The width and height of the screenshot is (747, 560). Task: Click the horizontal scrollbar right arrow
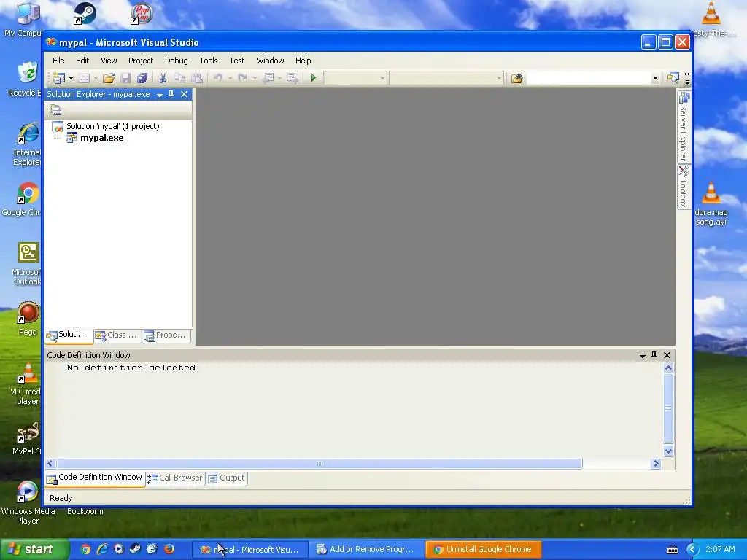pos(656,463)
